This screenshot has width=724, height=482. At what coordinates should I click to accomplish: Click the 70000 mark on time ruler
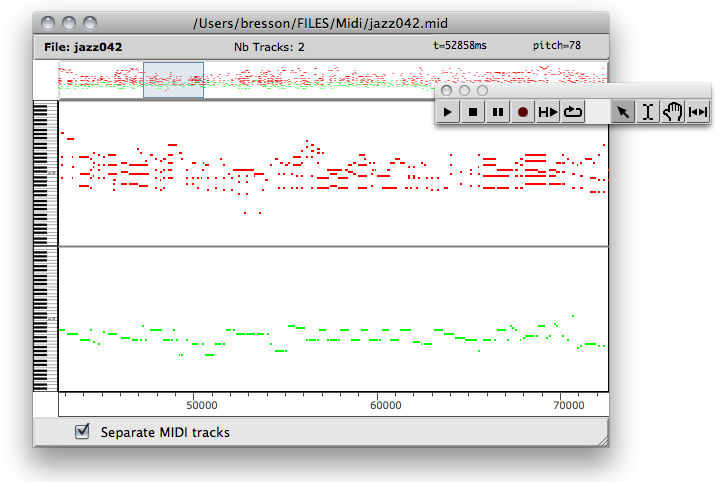click(569, 405)
